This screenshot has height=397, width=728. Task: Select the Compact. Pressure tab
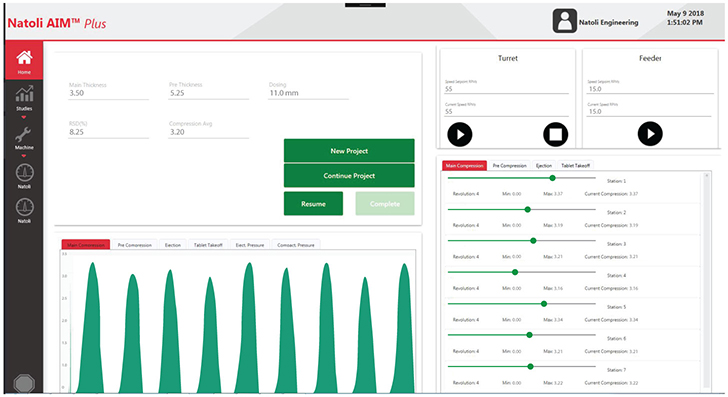[x=296, y=245]
